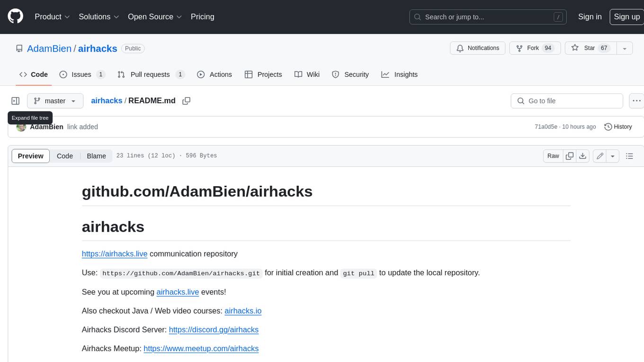Copy the README.md file path
Screen dimensions: 644x362
[187, 101]
